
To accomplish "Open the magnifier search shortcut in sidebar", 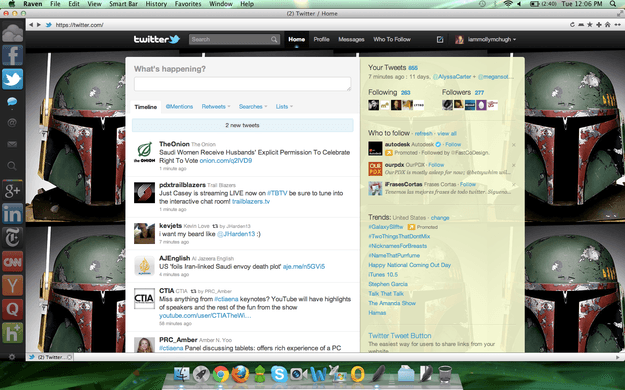I will tap(12, 165).
